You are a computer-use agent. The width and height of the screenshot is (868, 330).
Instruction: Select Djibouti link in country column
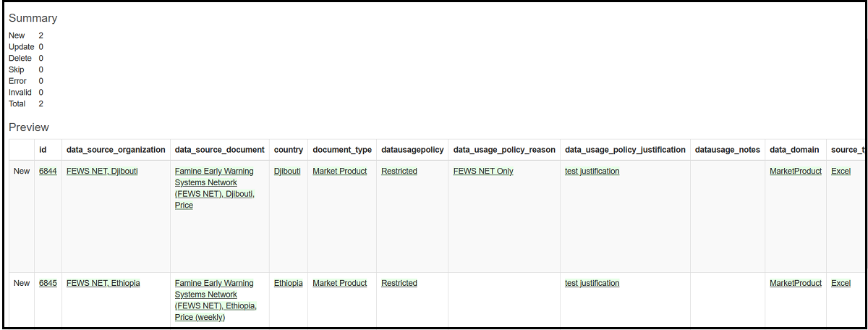[287, 172]
